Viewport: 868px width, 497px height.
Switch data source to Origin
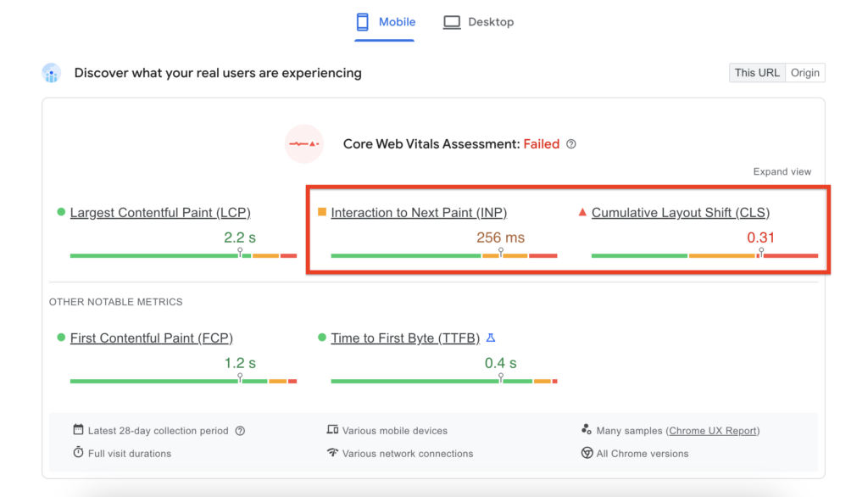[x=804, y=72]
